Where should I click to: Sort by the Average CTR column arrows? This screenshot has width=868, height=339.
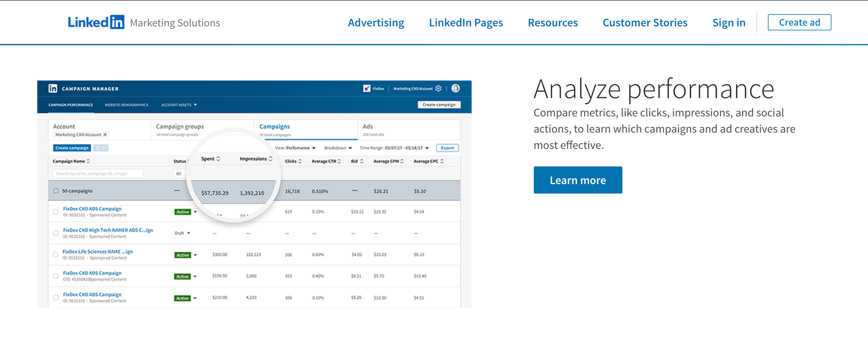click(x=339, y=161)
